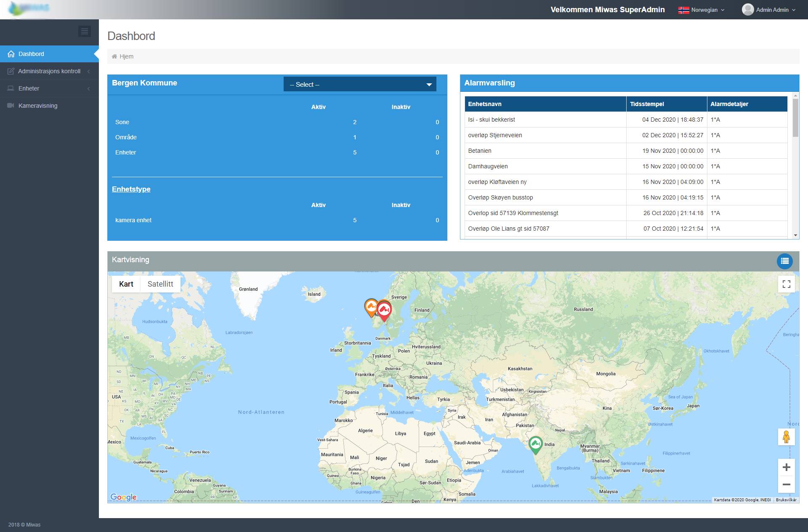Screen dimensions: 808x532
Task: Toggle fullscreen map view icon
Action: [786, 284]
